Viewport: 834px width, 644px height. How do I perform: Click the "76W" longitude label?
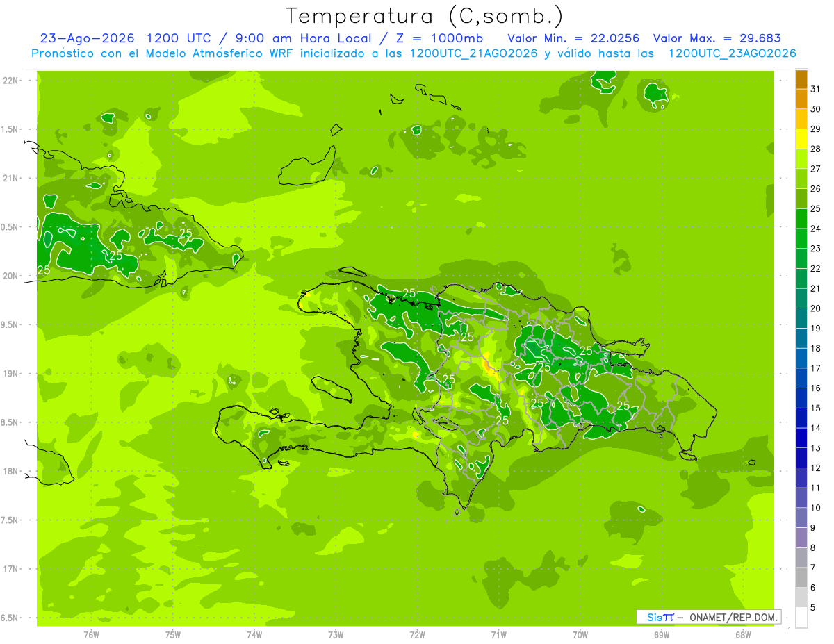click(x=91, y=634)
